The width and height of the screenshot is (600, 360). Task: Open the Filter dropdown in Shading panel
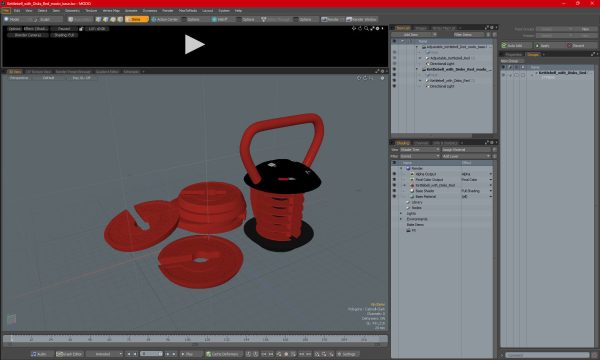(420, 156)
